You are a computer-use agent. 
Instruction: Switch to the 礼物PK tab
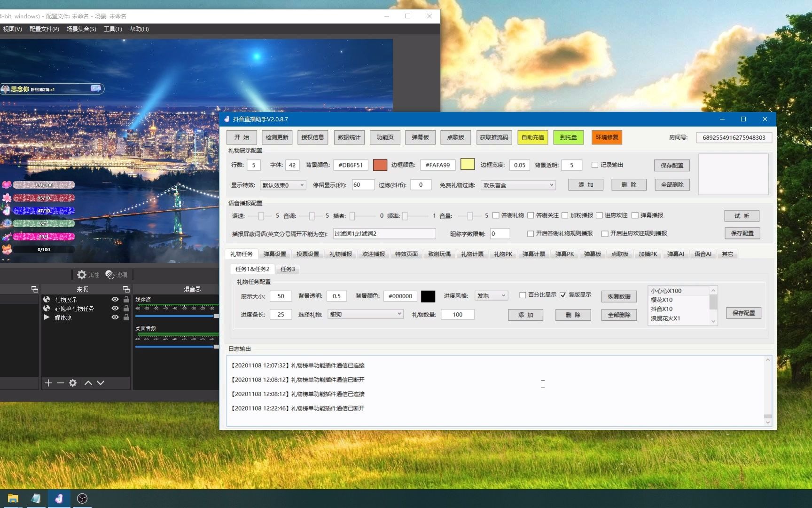(x=503, y=254)
